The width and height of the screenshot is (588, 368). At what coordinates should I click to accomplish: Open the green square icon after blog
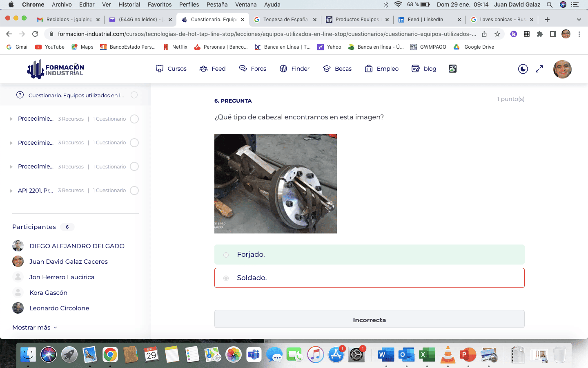[x=452, y=69]
